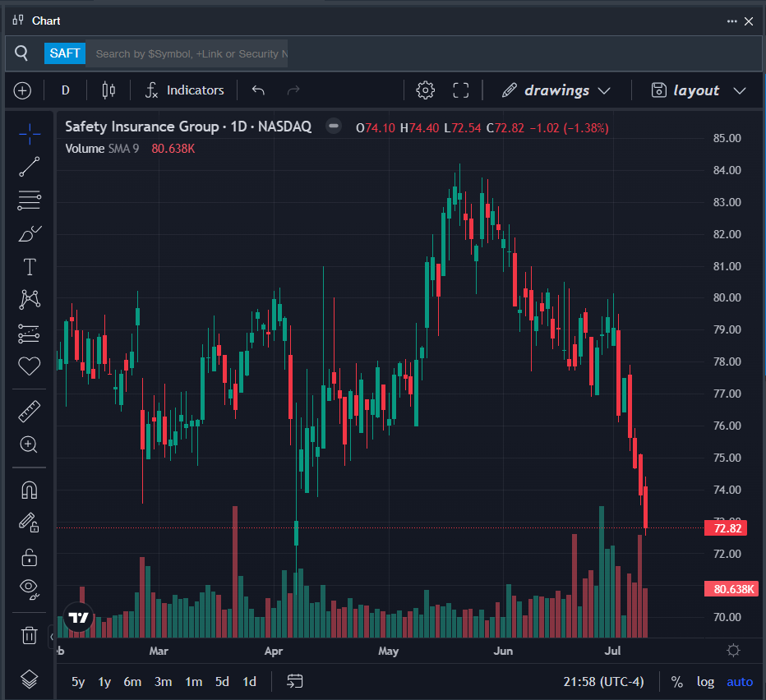Select the Fibonacci retracement tool
The height and width of the screenshot is (700, 766).
click(30, 200)
